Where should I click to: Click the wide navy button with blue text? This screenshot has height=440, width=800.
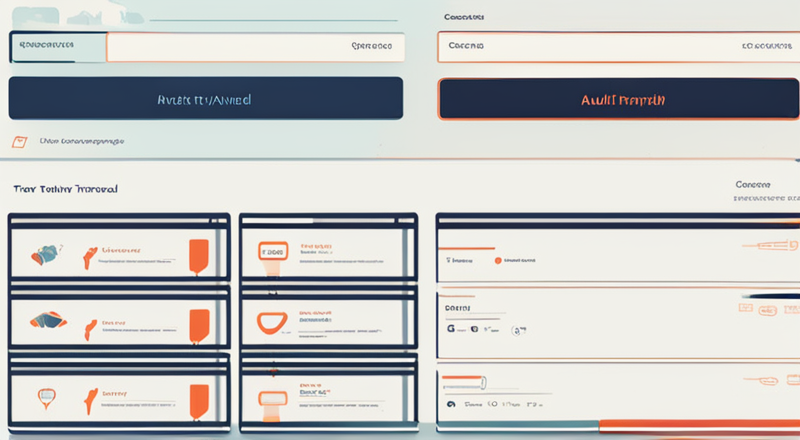[x=206, y=98]
